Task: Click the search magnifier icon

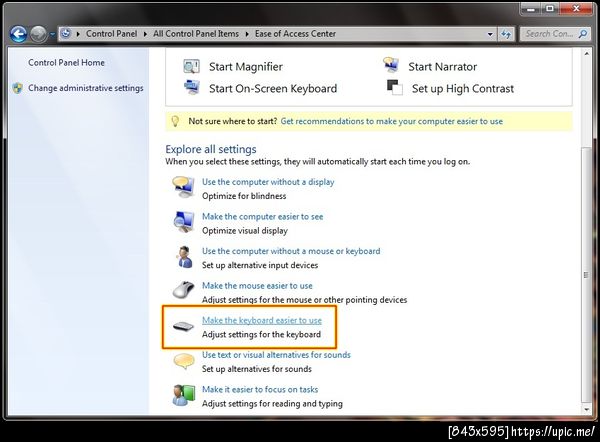Action: pos(583,34)
